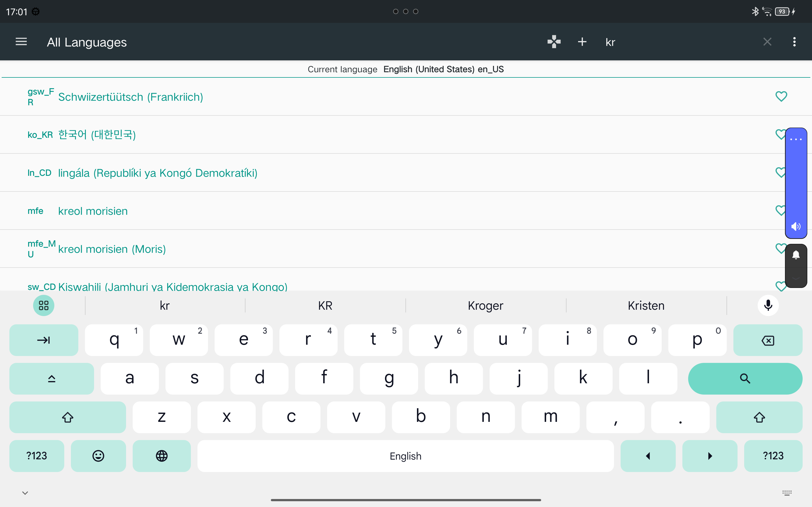Tap the gamepad icon in toolbar
This screenshot has width=812, height=507.
tap(554, 42)
